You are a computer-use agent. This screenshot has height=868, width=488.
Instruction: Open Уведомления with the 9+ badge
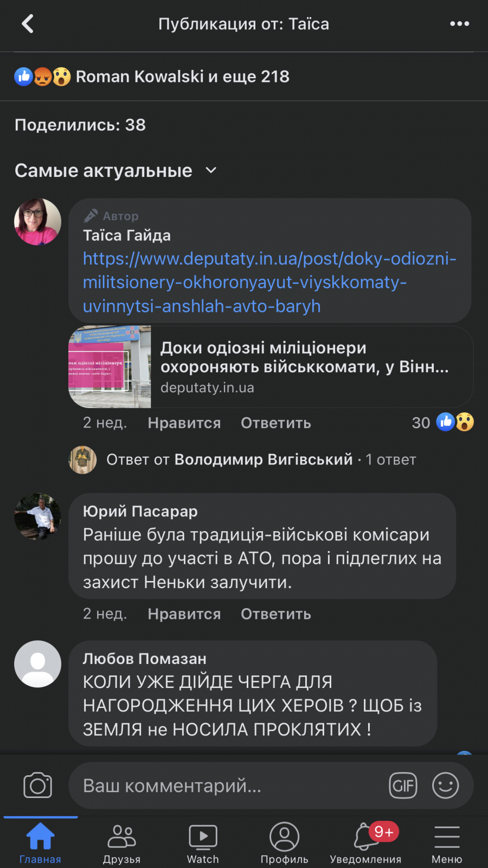click(x=365, y=841)
